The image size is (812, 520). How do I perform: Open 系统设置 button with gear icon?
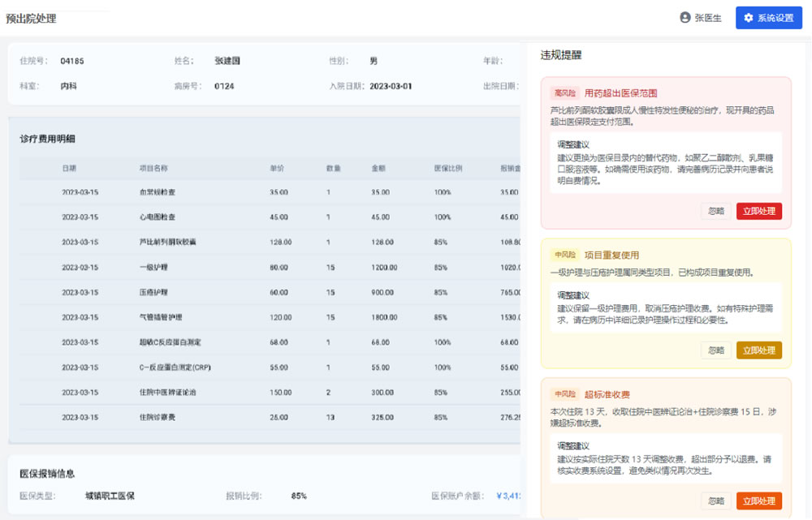(768, 18)
